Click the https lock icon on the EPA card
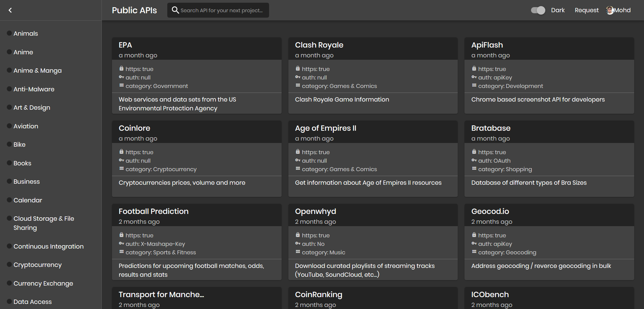 [x=121, y=69]
